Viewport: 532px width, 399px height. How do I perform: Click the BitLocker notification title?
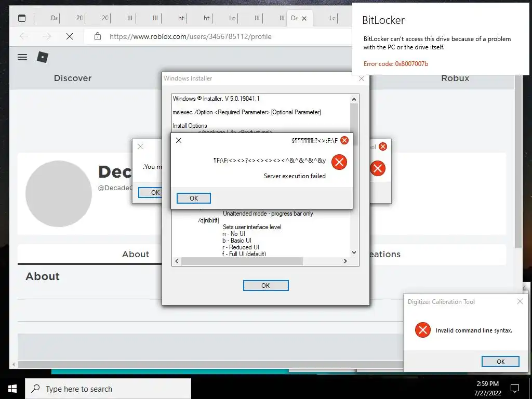[383, 20]
